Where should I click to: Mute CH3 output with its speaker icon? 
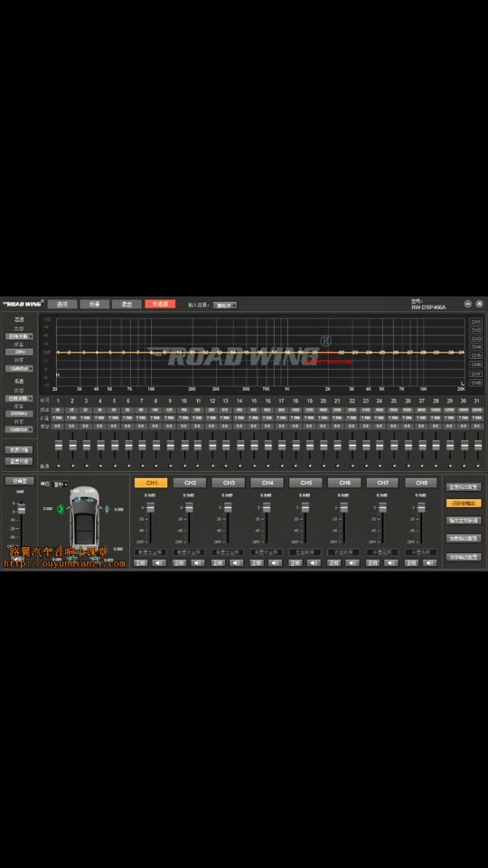point(237,563)
